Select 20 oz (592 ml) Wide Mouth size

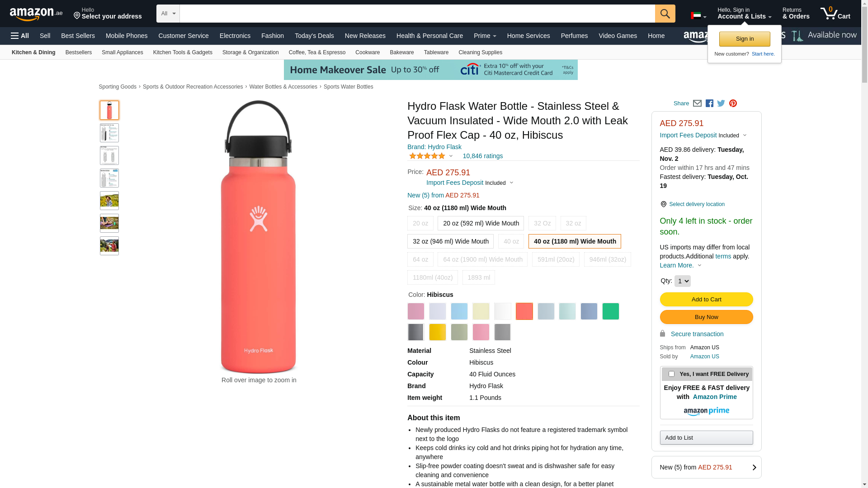pos(481,223)
